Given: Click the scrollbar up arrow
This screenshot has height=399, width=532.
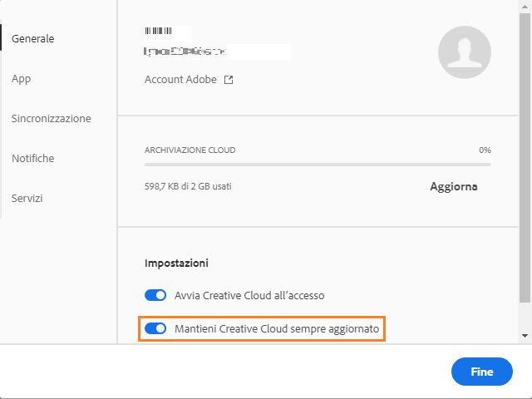Looking at the screenshot, I should [x=525, y=7].
